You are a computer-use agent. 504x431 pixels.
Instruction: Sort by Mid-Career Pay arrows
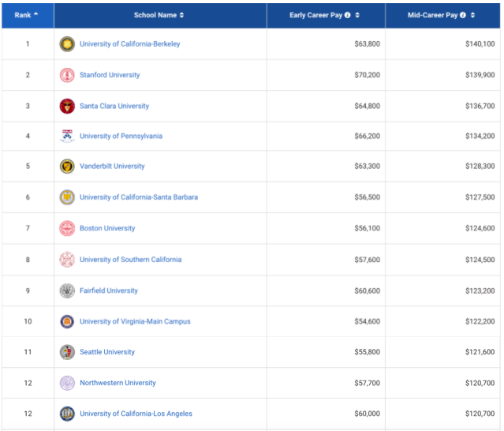click(x=472, y=15)
